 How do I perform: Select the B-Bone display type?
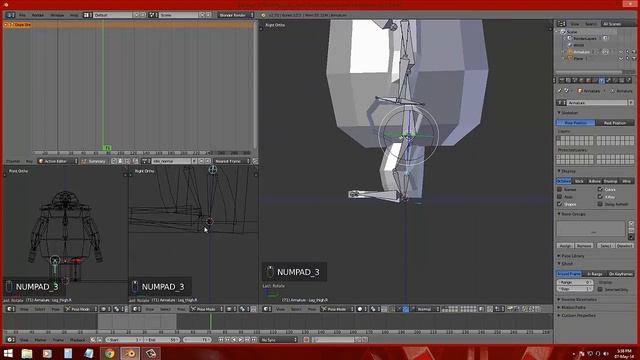point(595,181)
